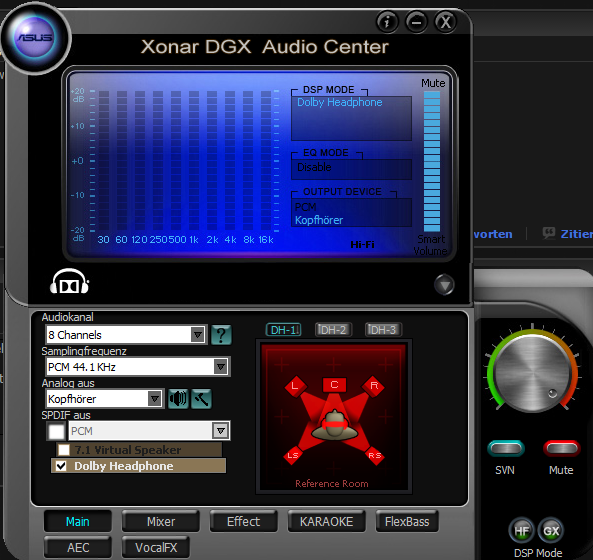The height and width of the screenshot is (560, 593).
Task: Click the Dolby Headphone logo icon
Action: point(70,281)
